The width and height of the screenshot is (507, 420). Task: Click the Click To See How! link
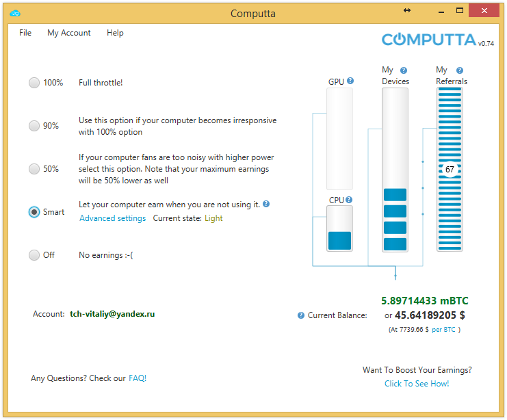(x=417, y=384)
